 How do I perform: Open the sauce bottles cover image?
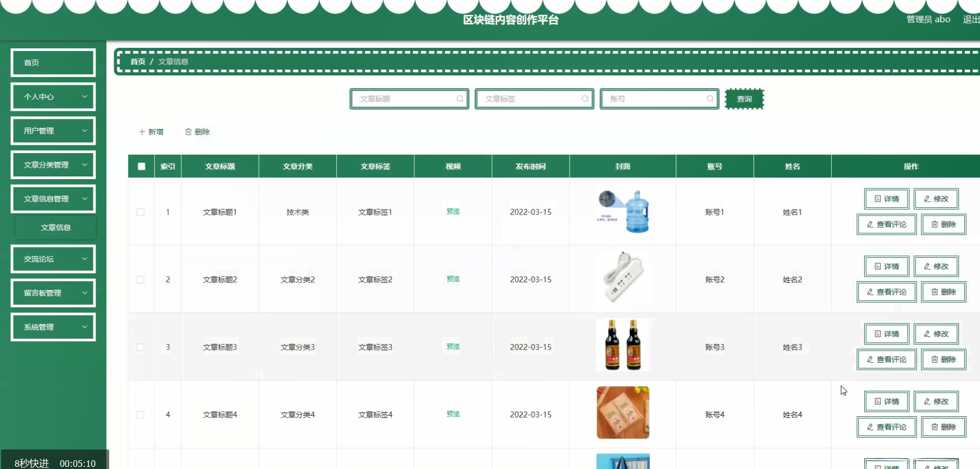coord(623,345)
